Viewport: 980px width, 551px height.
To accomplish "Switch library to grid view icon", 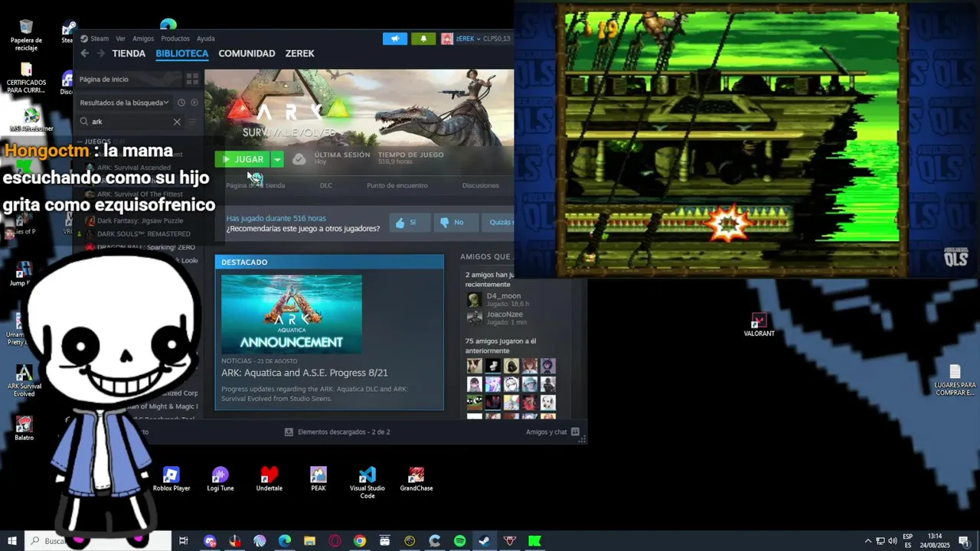I will (192, 79).
